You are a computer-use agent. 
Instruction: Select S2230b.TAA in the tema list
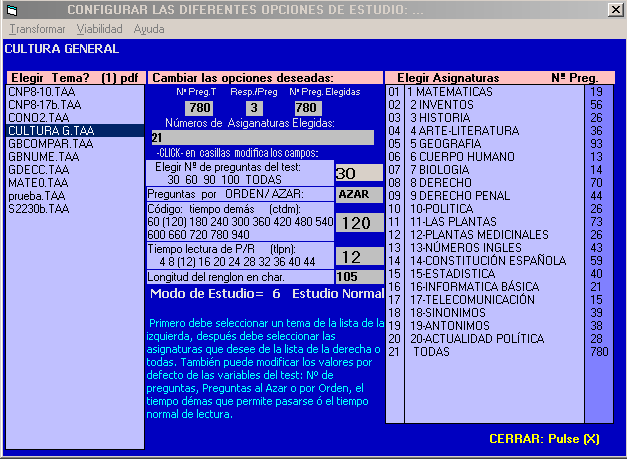pyautogui.click(x=75, y=209)
